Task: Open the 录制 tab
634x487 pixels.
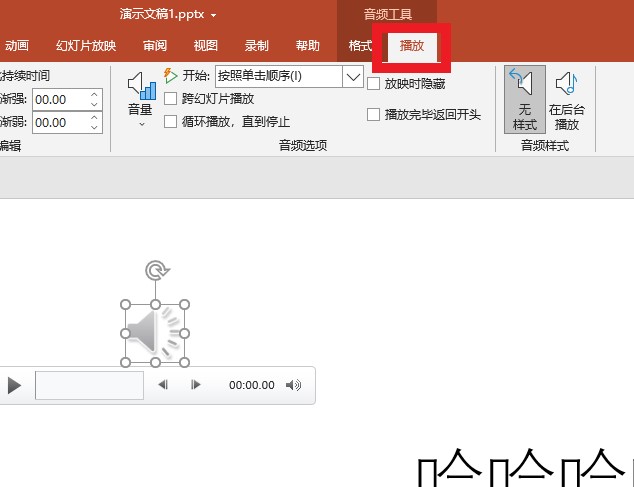Action: click(x=256, y=45)
